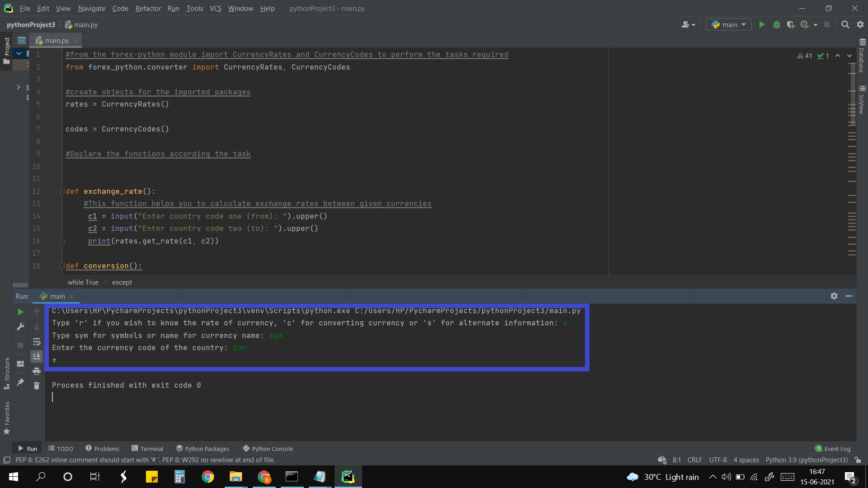Screen dimensions: 868x488
Task: Click the 8:1 line column indicator
Action: click(x=676, y=460)
